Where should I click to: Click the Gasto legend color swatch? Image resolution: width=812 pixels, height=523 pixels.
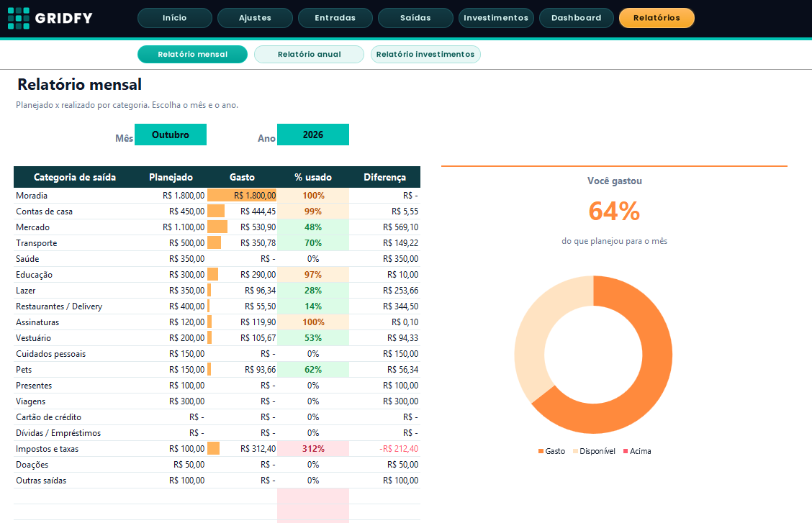pyautogui.click(x=541, y=451)
